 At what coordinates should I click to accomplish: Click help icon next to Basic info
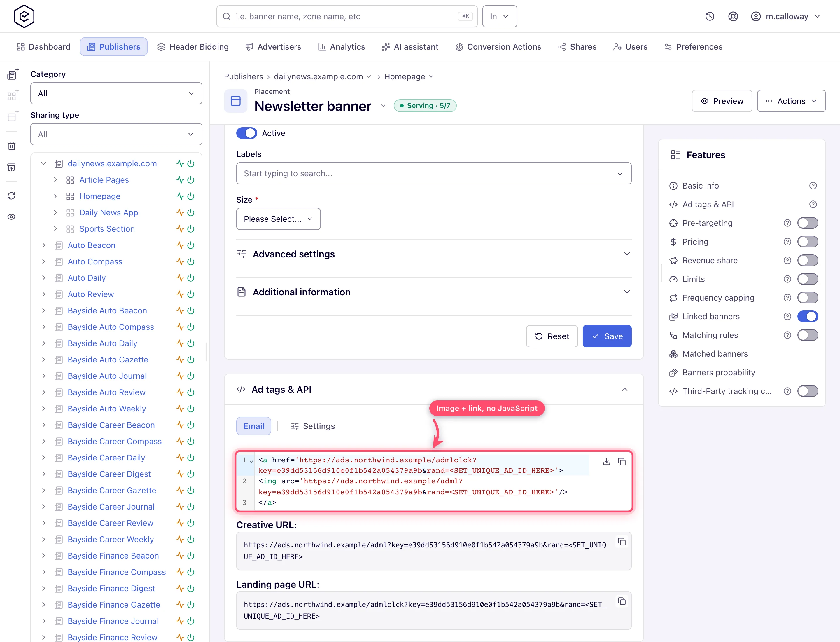tap(813, 186)
